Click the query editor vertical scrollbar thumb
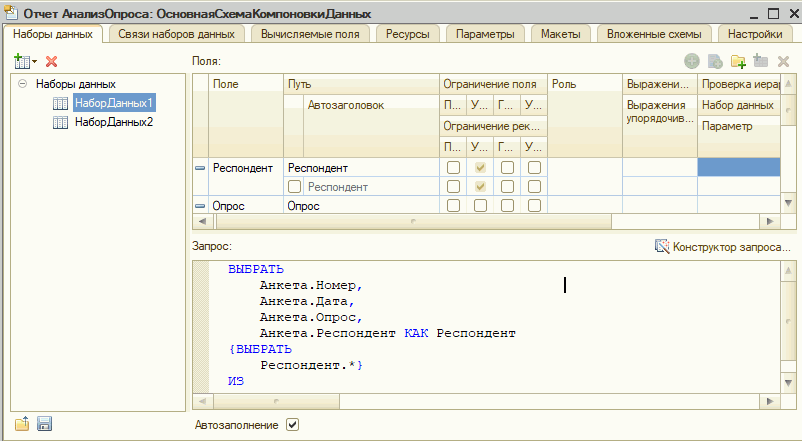Image resolution: width=802 pixels, height=441 pixels. coord(788,321)
